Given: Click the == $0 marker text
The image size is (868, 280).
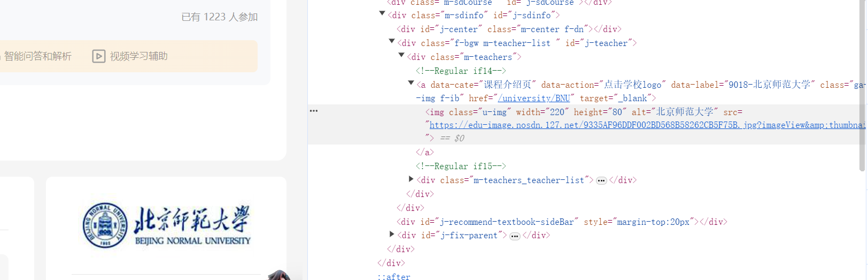Looking at the screenshot, I should click(452, 138).
